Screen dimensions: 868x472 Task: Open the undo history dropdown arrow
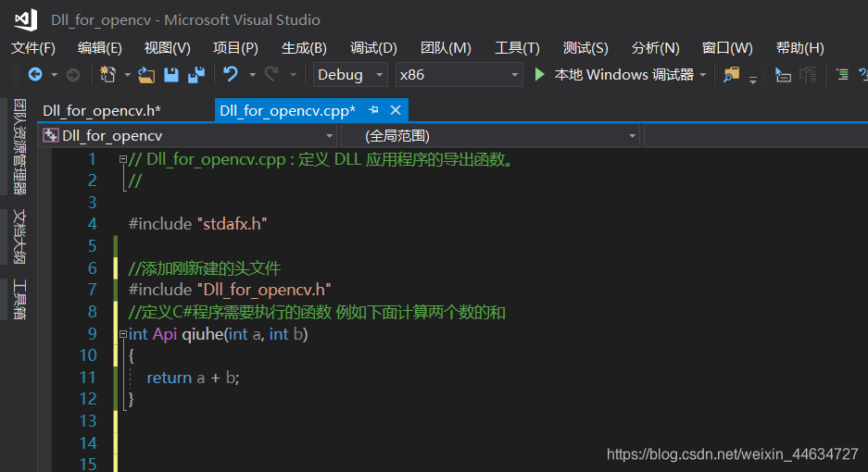pos(252,75)
